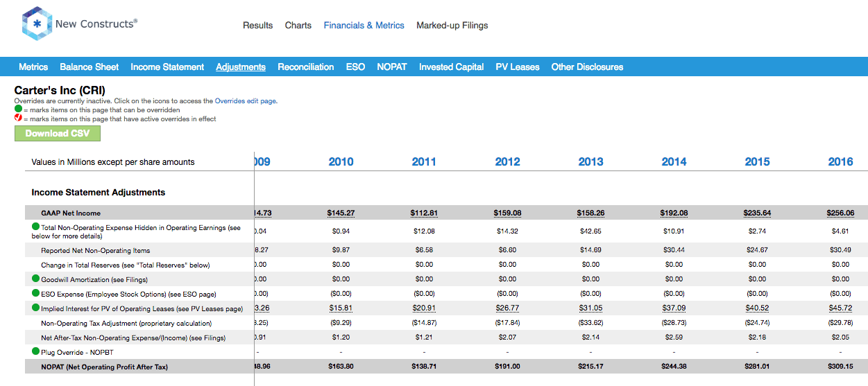
Task: Click the Carter's Inc (CRI) title
Action: point(60,90)
